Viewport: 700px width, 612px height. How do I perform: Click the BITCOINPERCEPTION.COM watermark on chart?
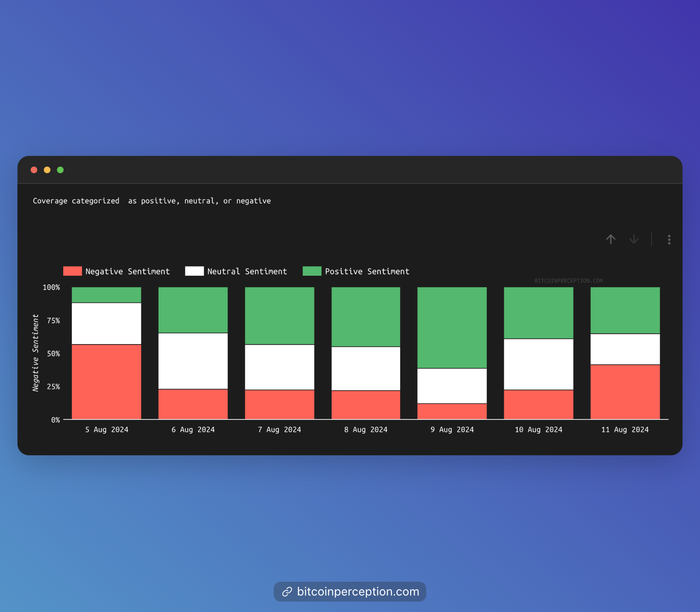(568, 281)
